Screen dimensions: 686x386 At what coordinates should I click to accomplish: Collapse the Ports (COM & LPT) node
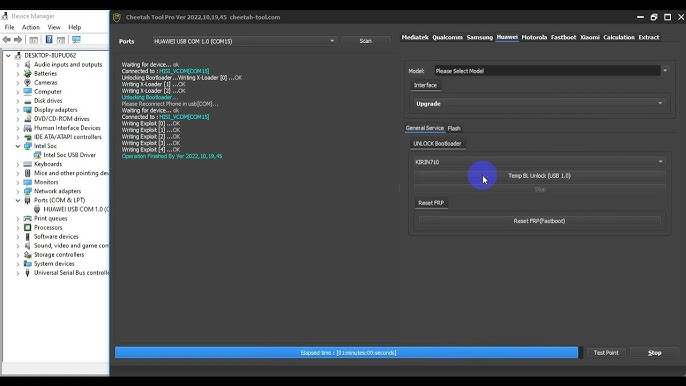pyautogui.click(x=18, y=200)
